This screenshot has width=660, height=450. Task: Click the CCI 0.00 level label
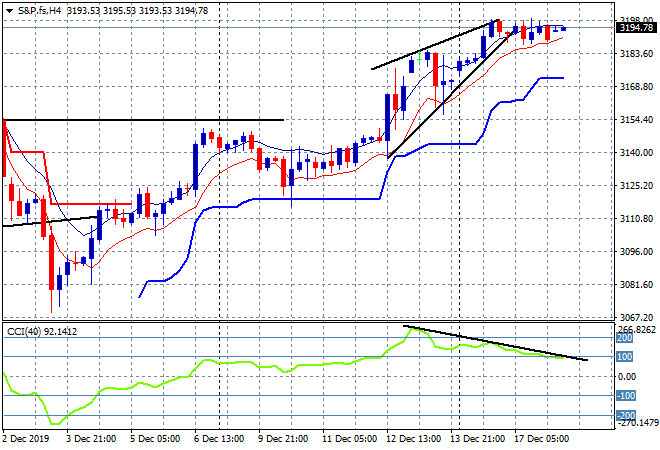coord(627,376)
